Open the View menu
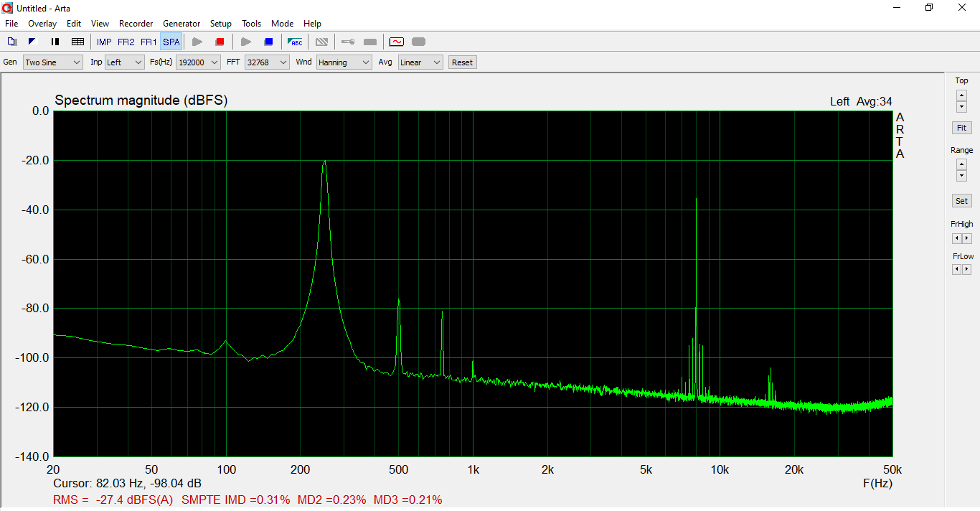 tap(100, 24)
